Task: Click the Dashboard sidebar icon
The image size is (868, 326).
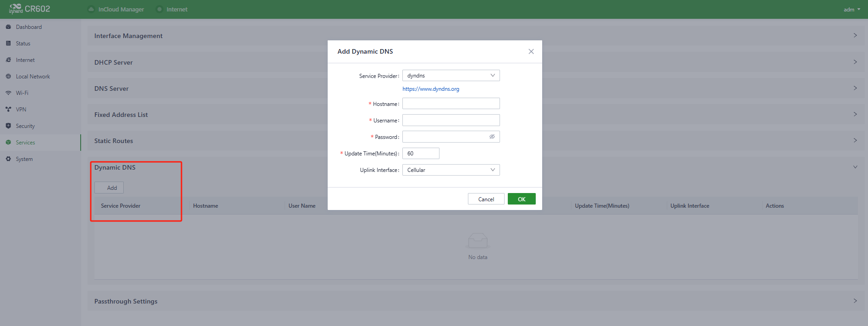Action: 8,27
